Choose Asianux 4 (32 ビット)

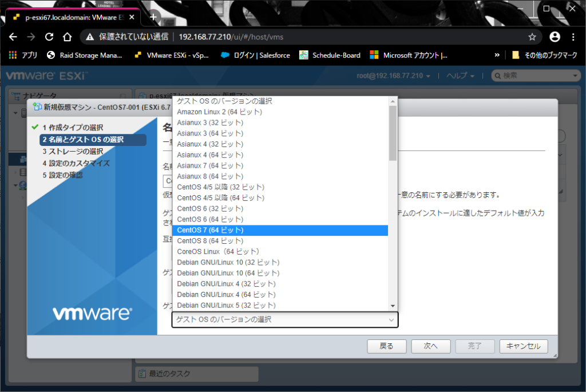click(x=280, y=144)
